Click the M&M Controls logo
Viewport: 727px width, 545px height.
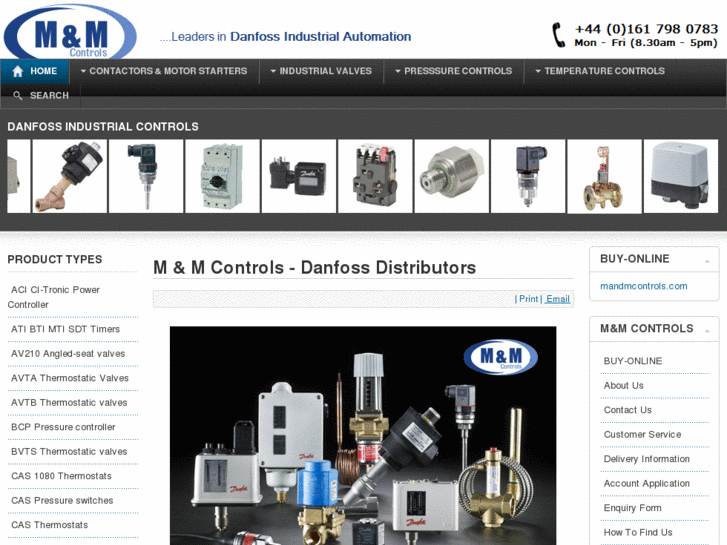70,32
